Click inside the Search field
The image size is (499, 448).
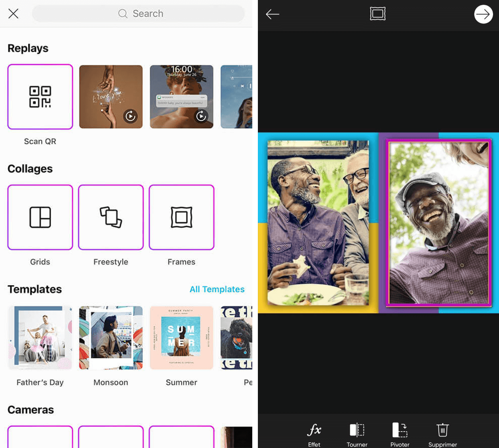[x=138, y=14]
